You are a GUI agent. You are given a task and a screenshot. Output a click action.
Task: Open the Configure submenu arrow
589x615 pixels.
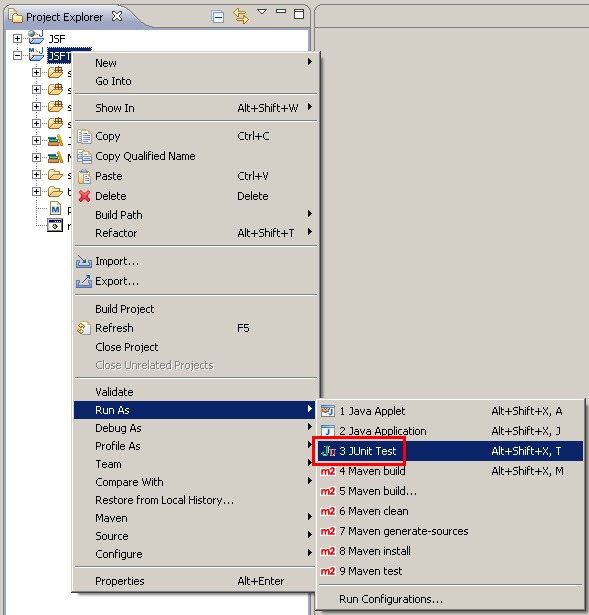pyautogui.click(x=310, y=553)
